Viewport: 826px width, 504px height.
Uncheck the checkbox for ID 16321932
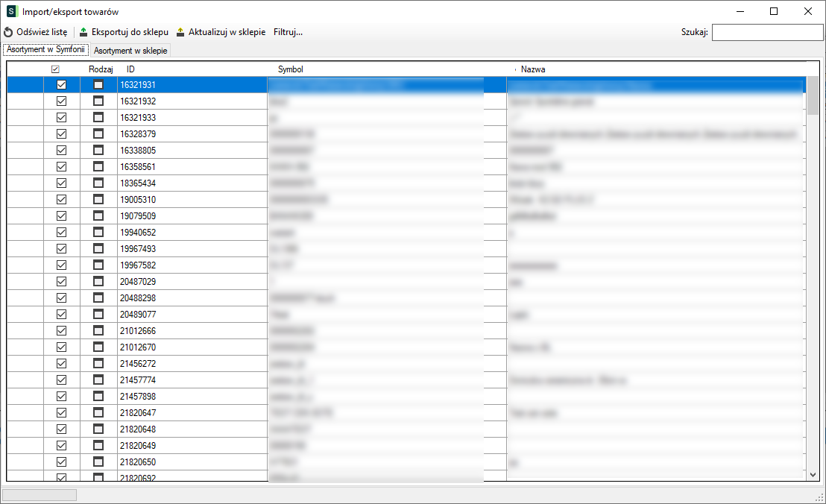[x=62, y=101]
